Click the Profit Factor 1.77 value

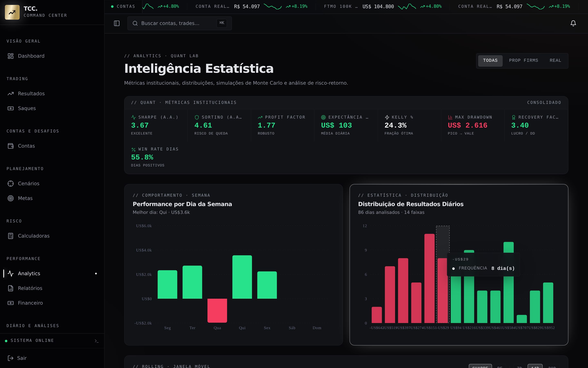266,125
